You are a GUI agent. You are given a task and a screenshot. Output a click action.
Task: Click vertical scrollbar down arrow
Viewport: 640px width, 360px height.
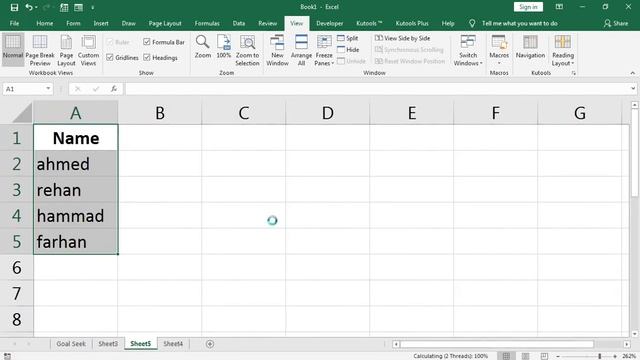635,334
